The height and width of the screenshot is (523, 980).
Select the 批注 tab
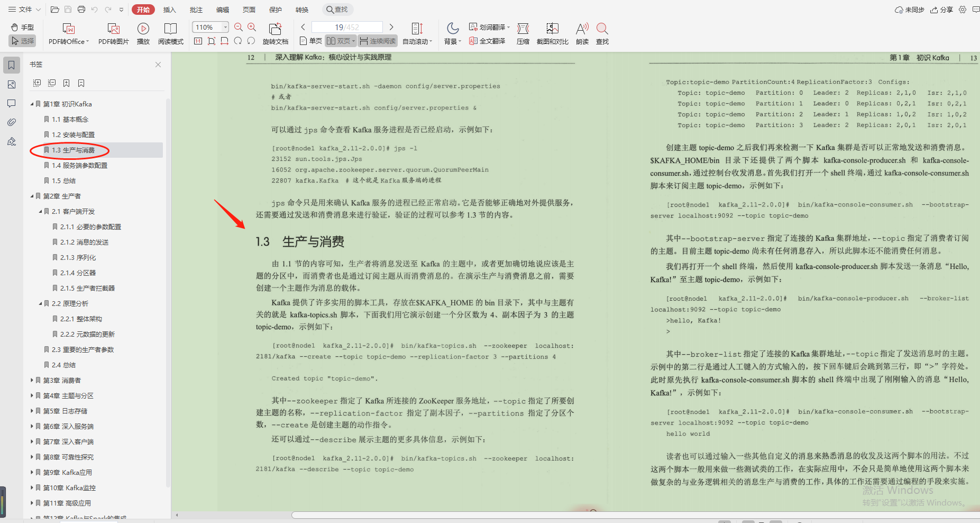pyautogui.click(x=196, y=10)
